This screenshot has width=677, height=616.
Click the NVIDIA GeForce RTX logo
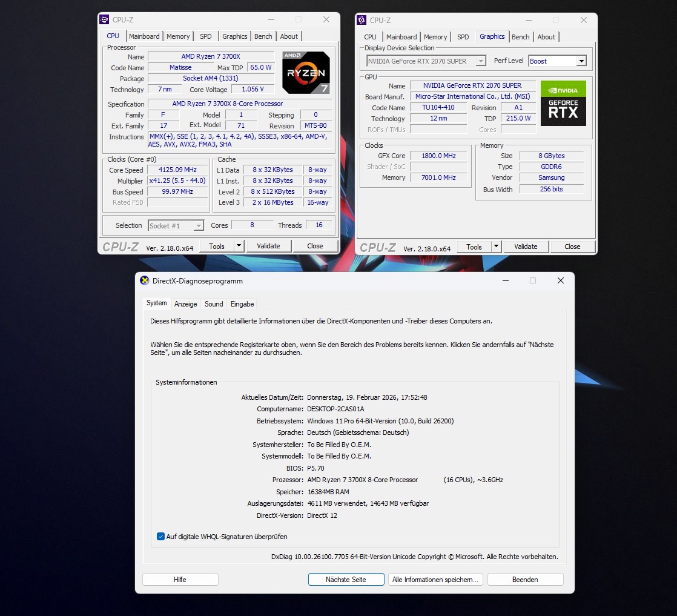[563, 103]
